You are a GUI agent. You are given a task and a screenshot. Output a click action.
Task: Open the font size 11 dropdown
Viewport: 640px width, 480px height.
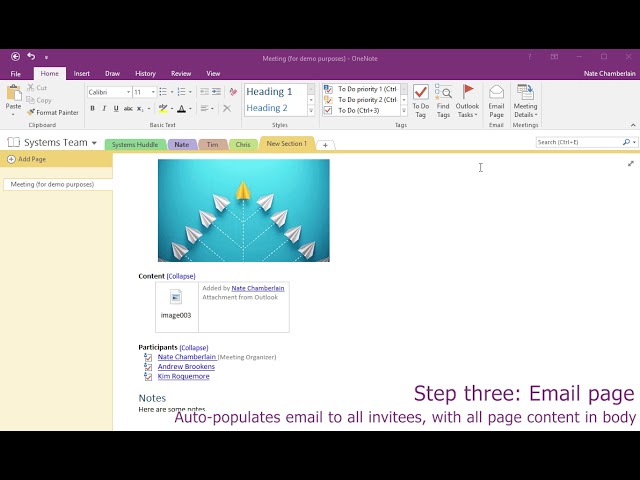(153, 92)
